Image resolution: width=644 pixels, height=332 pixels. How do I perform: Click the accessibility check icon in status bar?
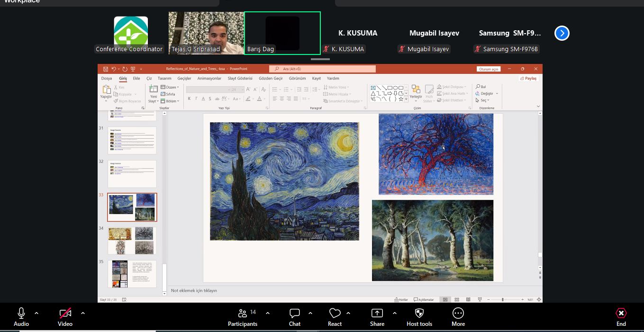[124, 299]
